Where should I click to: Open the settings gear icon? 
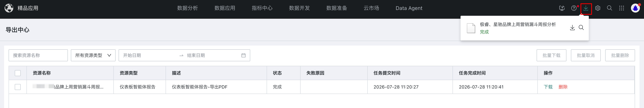pos(598,8)
